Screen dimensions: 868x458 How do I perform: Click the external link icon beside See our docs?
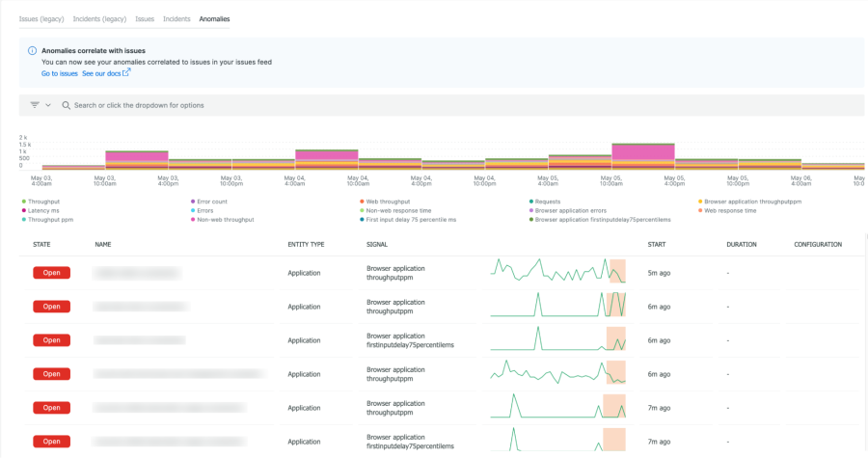pos(126,72)
